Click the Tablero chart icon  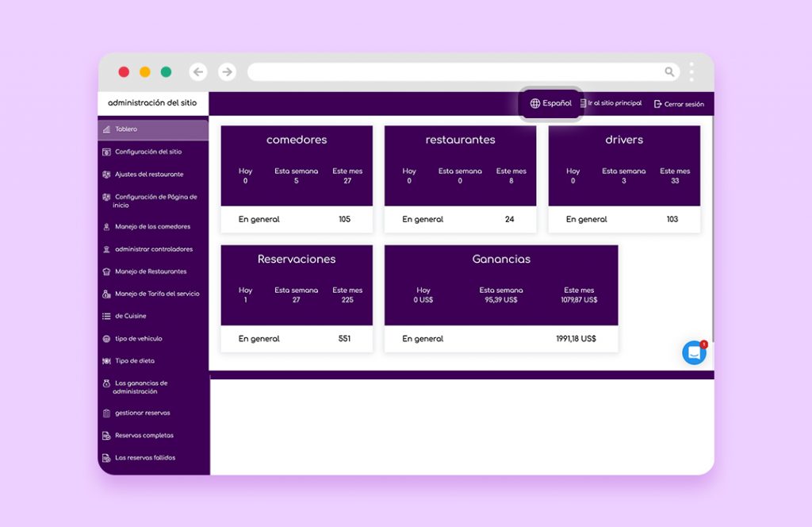[x=106, y=129]
